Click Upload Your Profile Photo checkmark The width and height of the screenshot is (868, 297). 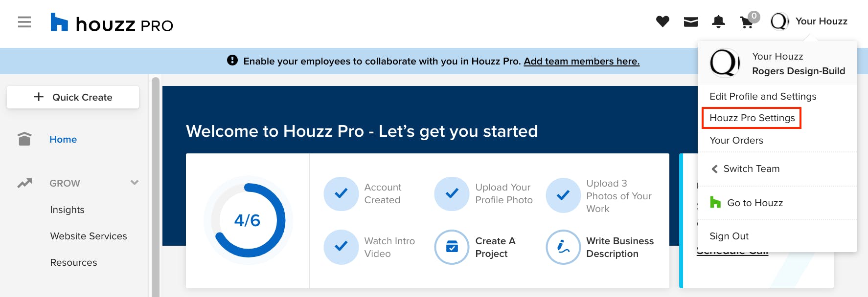click(452, 193)
